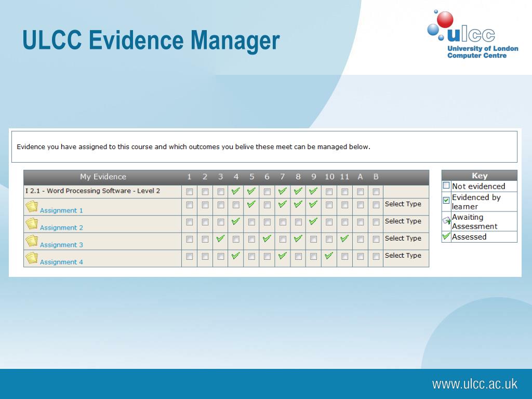Click Word Processing row tick under column 4
This screenshot has height=399, width=532.
click(235, 191)
